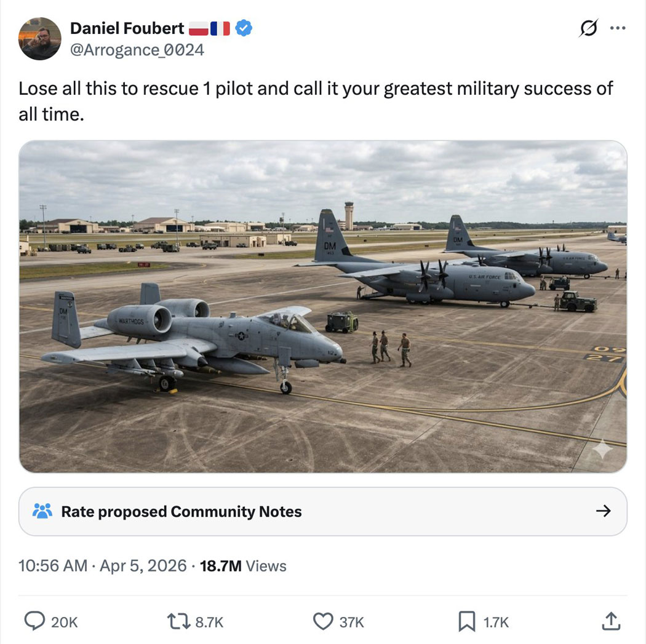Open the @Arrogance_0024 handle link
Image resolution: width=646 pixels, height=644 pixels.
(x=137, y=50)
